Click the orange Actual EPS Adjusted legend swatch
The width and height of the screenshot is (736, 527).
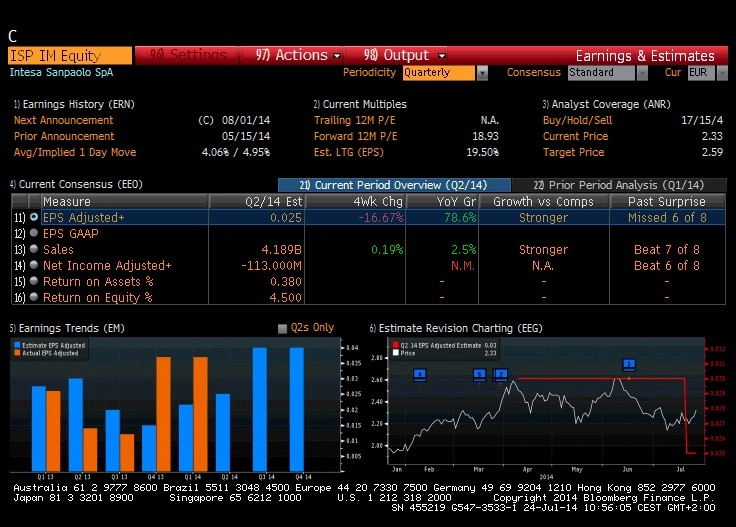point(17,353)
